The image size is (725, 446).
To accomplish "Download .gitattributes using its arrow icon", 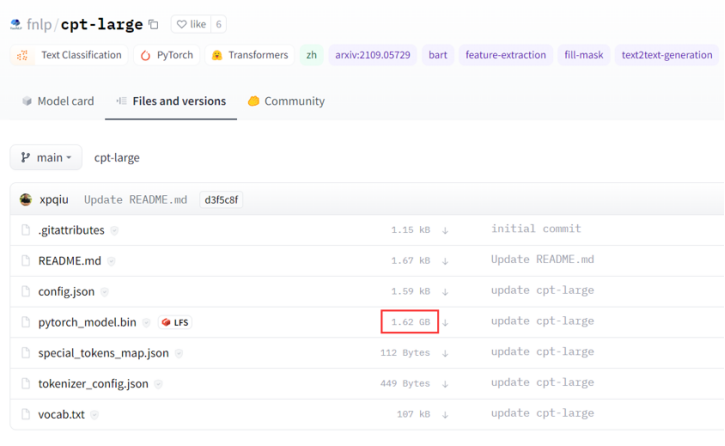I will 445,230.
